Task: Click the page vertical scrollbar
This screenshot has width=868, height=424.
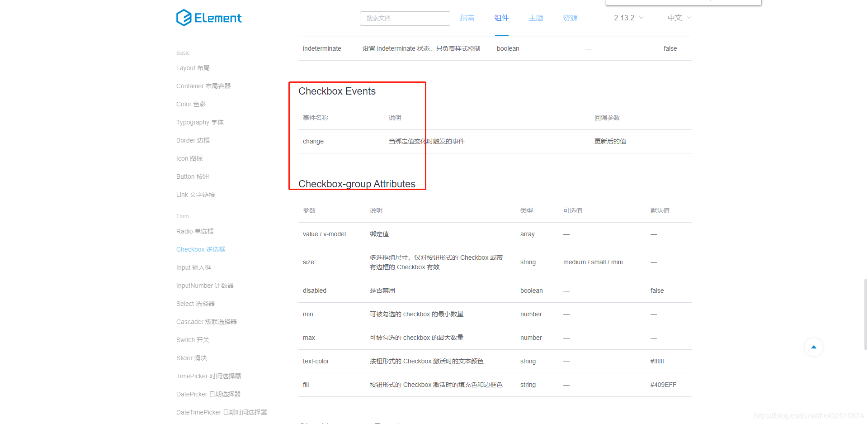Action: (x=865, y=314)
